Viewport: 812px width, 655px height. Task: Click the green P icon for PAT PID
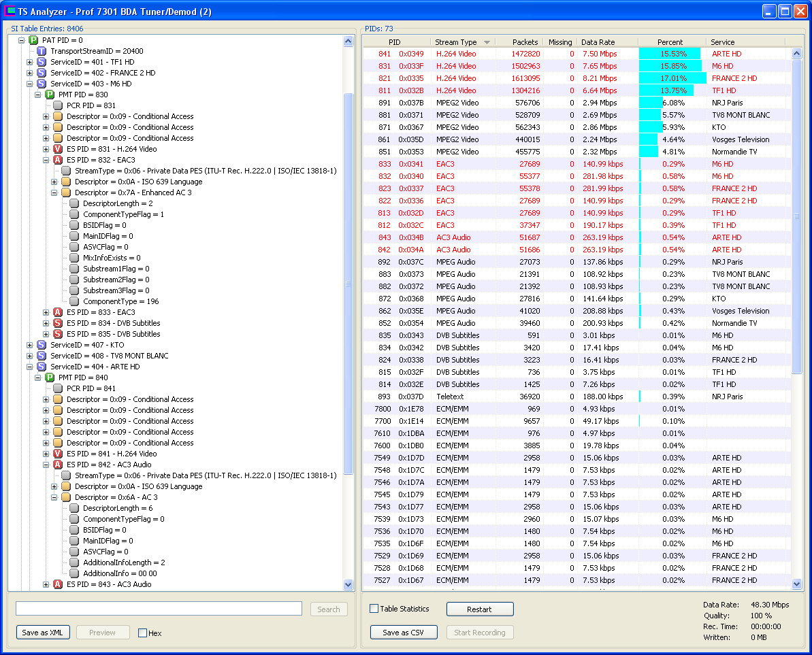click(x=33, y=40)
